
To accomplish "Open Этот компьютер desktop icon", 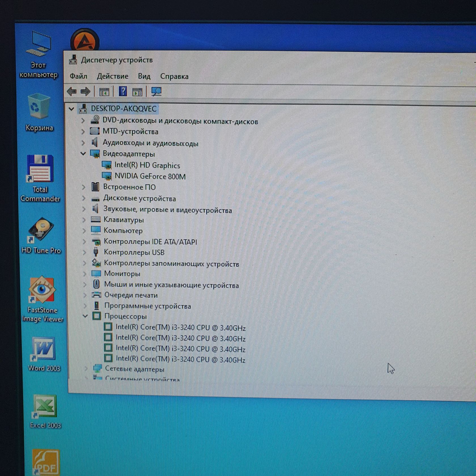I will [x=38, y=54].
